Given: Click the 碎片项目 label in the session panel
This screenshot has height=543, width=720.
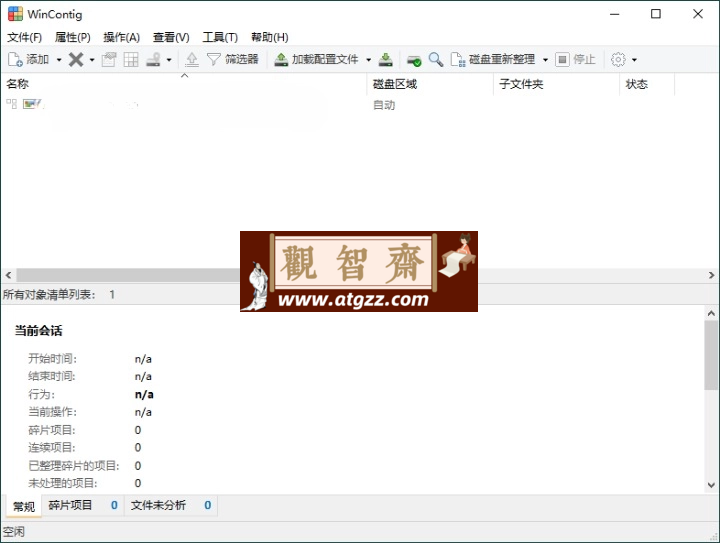Looking at the screenshot, I should tap(51, 430).
